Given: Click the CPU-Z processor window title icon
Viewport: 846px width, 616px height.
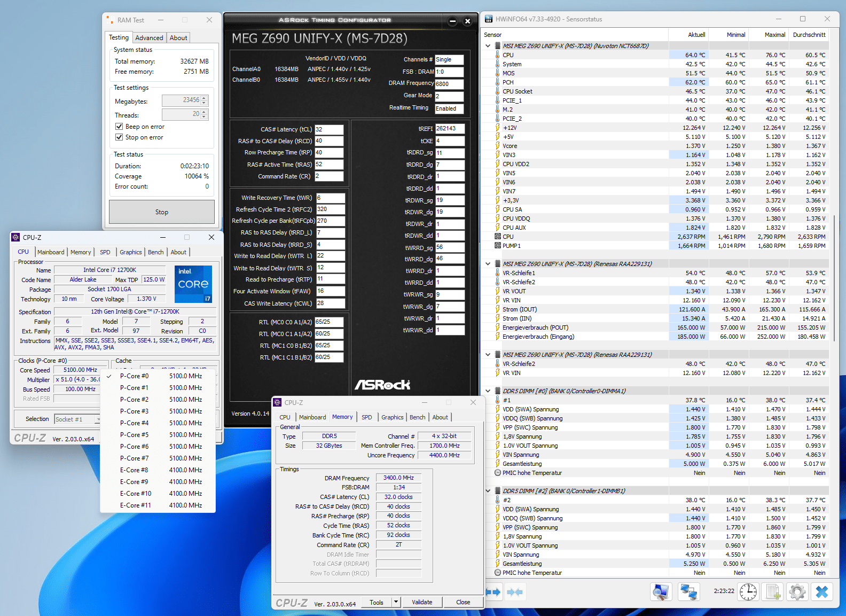Looking at the screenshot, I should coord(17,238).
